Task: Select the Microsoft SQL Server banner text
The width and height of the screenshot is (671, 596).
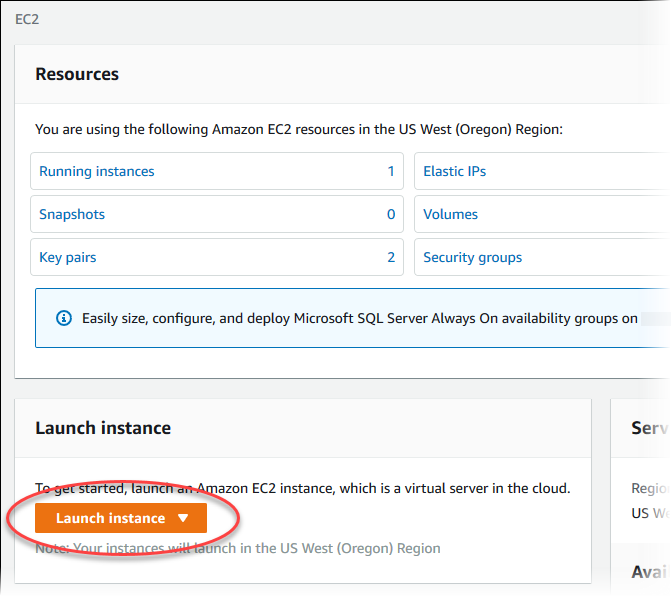Action: [360, 318]
